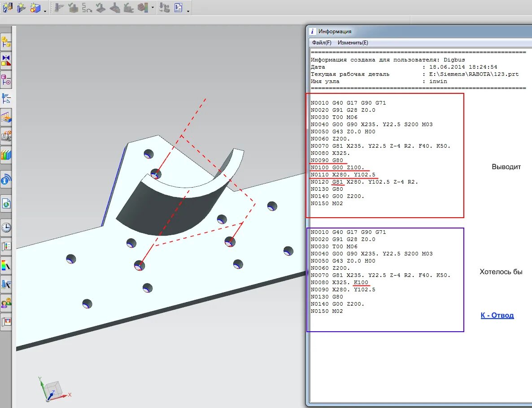
Task: Open the Part Navigator tab
Action: pos(6,80)
